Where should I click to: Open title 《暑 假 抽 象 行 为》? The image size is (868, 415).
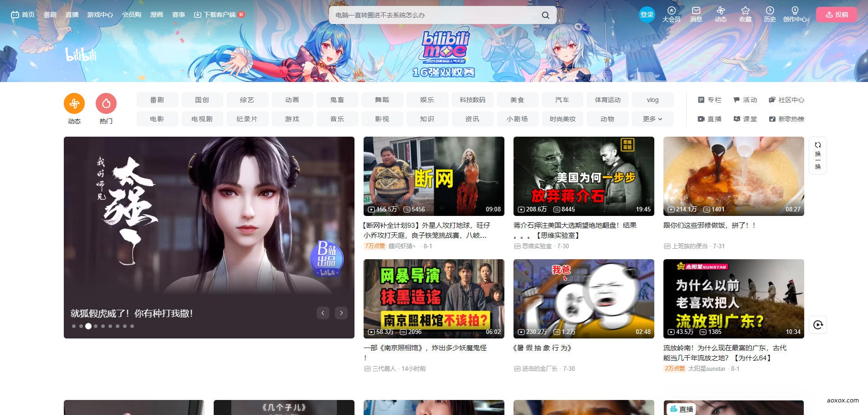[x=542, y=348]
